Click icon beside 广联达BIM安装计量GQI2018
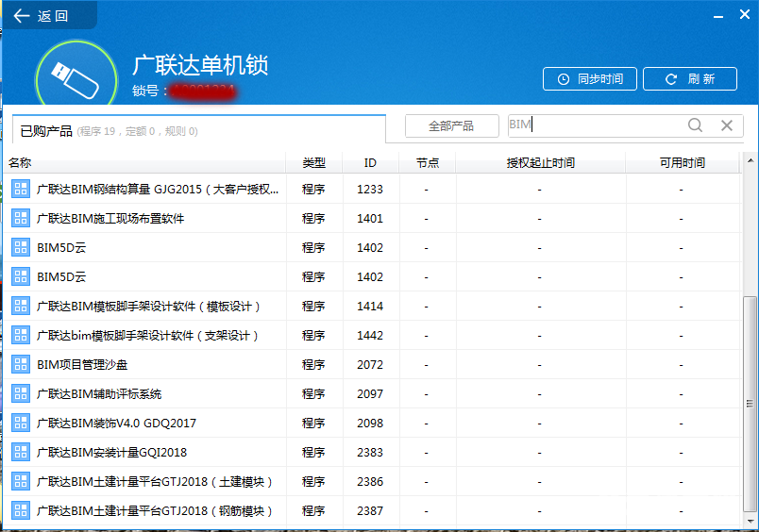 21,452
